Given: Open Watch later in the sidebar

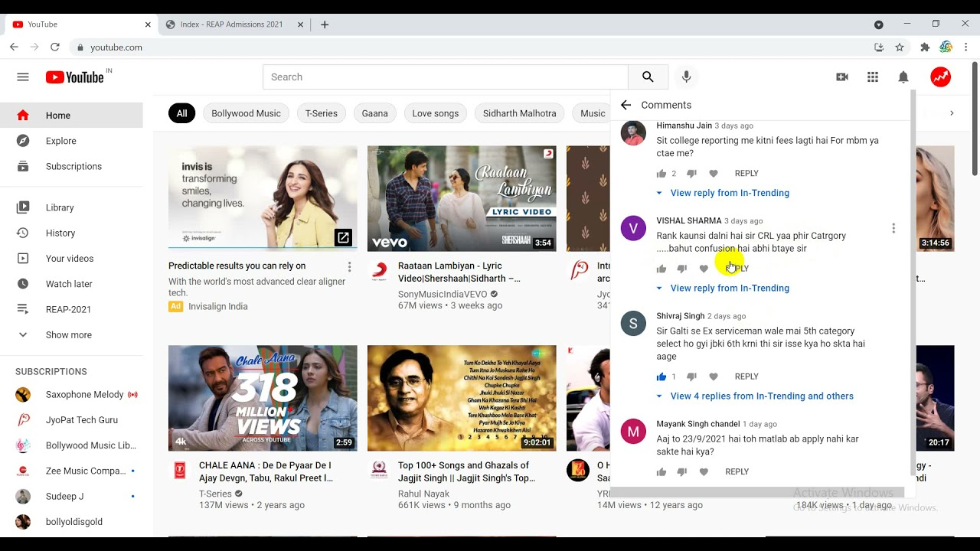Looking at the screenshot, I should [71, 284].
